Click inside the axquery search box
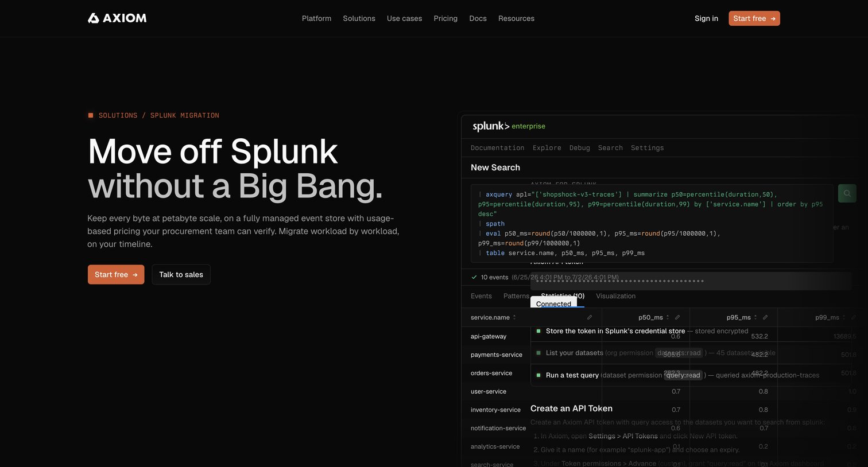Image resolution: width=868 pixels, height=467 pixels. 652,223
